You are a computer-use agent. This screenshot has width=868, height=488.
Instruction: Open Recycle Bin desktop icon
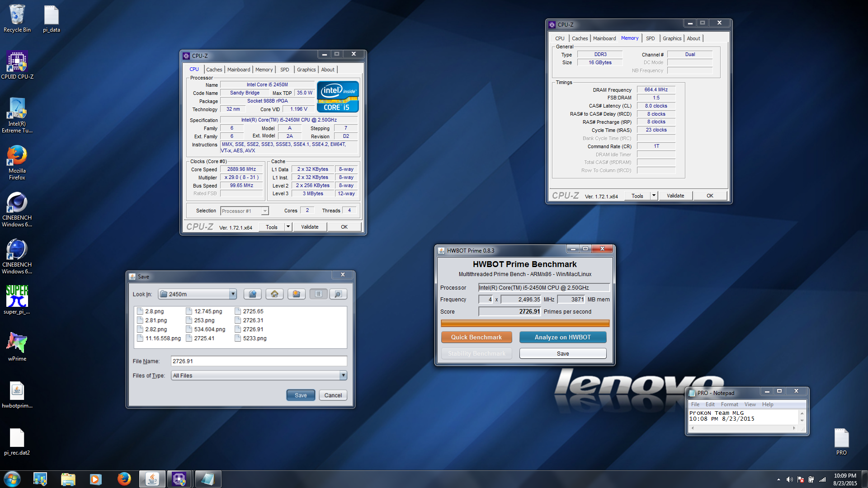[x=17, y=19]
